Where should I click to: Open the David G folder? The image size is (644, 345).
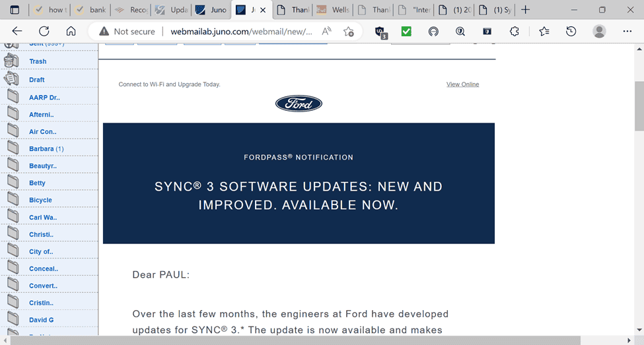coord(42,320)
